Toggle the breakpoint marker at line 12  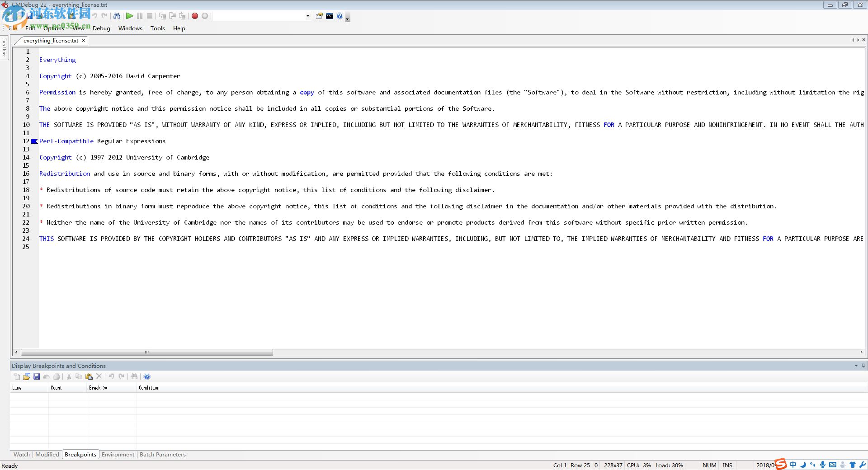point(34,141)
